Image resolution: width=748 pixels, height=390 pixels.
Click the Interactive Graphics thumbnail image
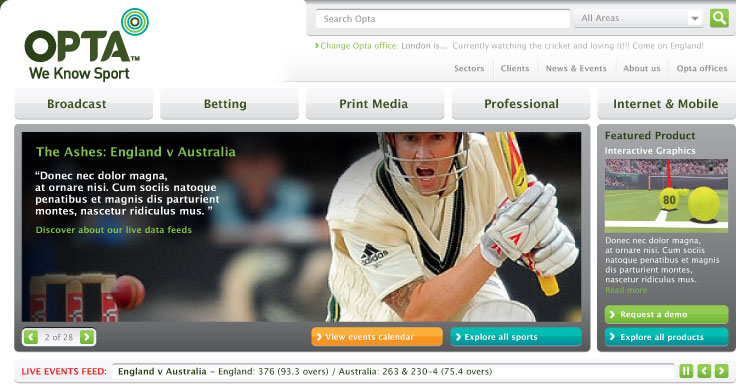click(666, 196)
